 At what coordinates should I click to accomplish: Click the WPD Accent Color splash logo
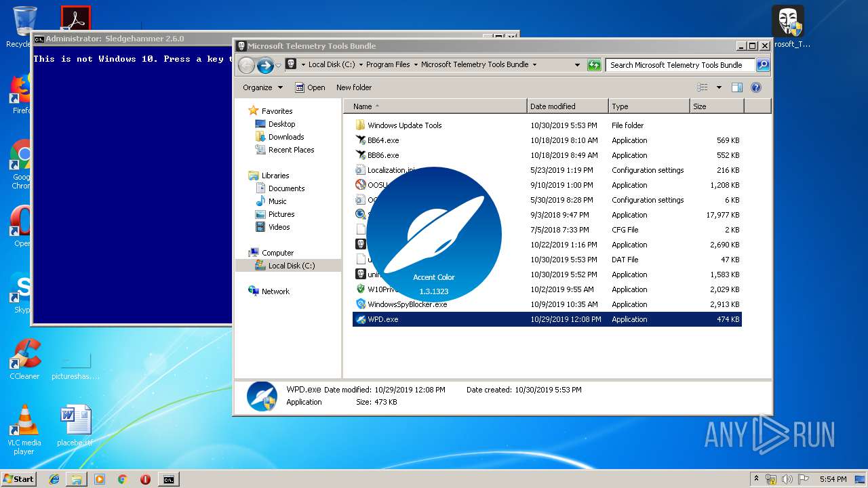[x=434, y=235]
